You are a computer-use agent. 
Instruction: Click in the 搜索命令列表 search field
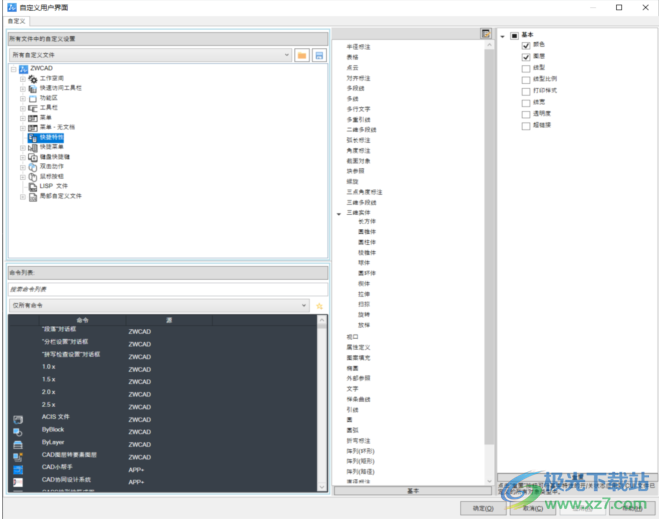[168, 289]
